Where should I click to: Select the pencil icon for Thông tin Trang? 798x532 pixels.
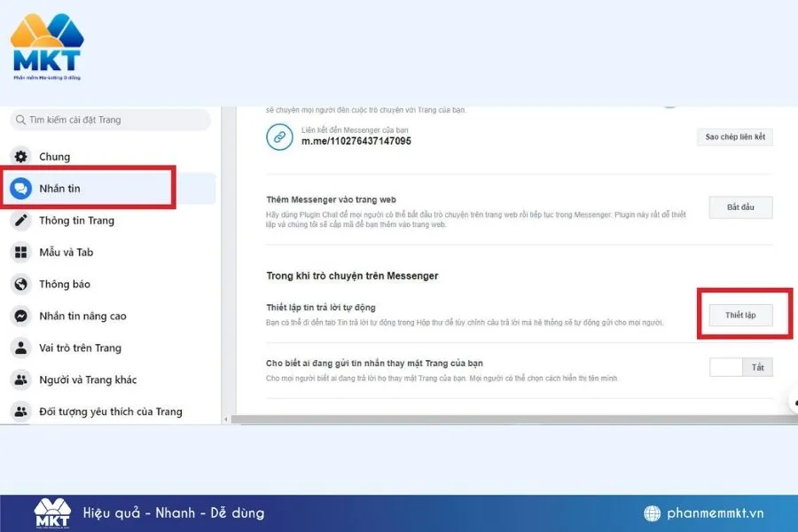click(22, 220)
